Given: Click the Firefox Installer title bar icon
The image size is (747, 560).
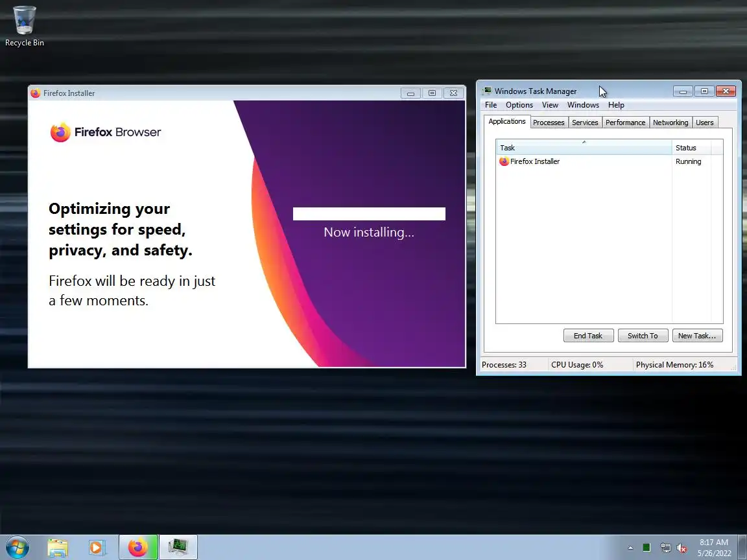Looking at the screenshot, I should pos(35,93).
